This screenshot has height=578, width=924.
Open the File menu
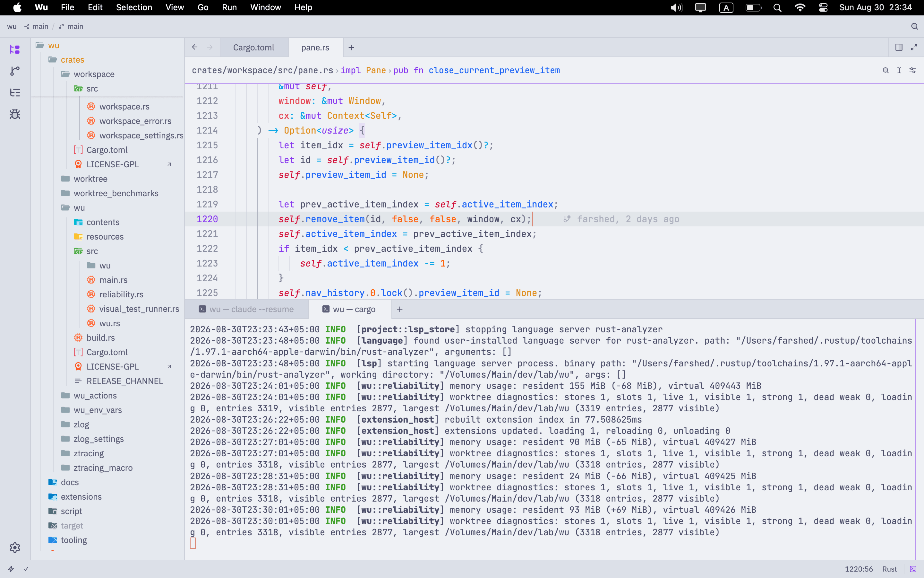coord(68,8)
